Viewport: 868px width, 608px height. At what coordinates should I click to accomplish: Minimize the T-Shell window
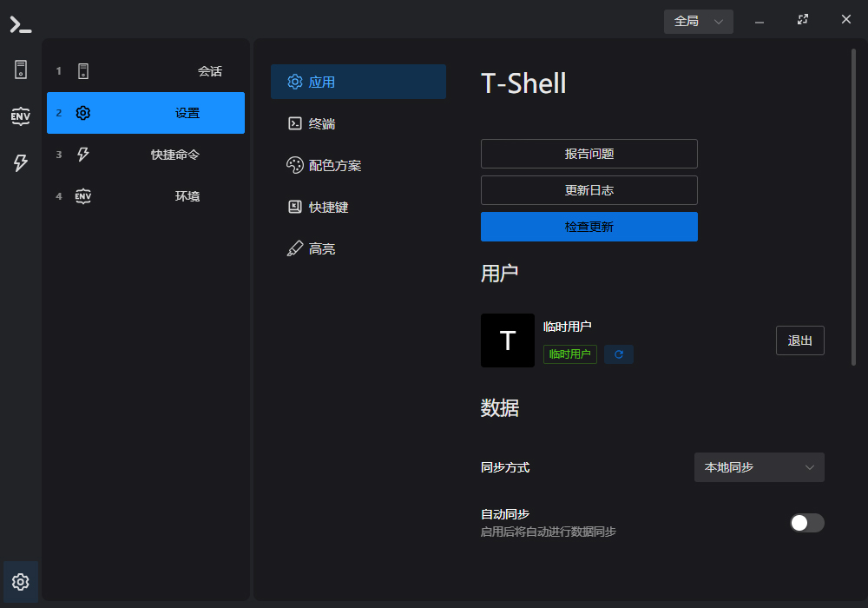click(x=759, y=23)
